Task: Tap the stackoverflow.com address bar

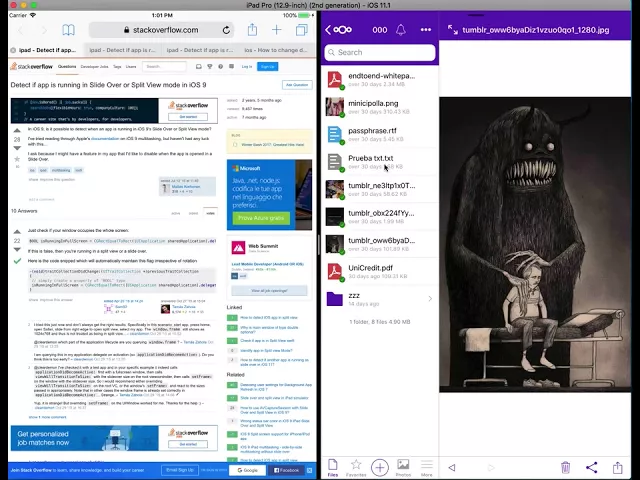Action: point(162,30)
